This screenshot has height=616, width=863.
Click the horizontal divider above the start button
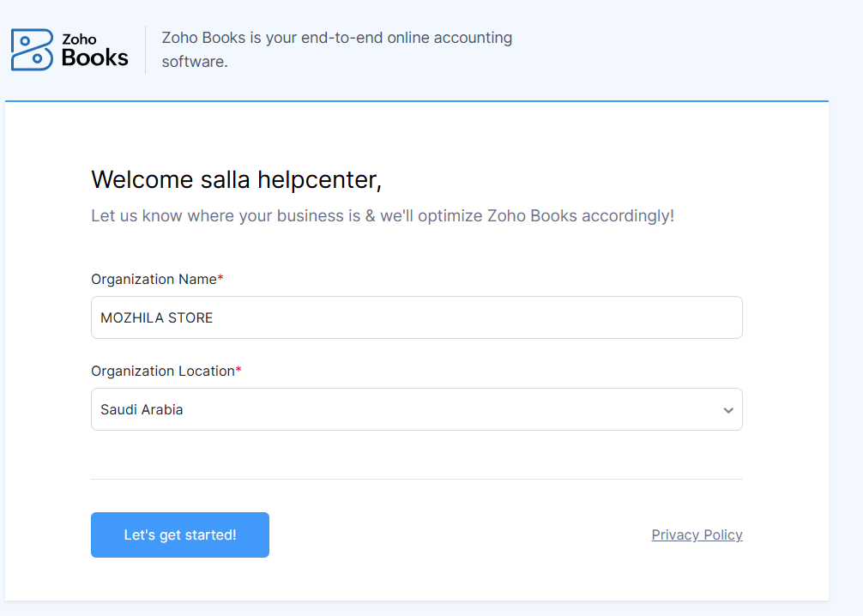click(x=416, y=479)
